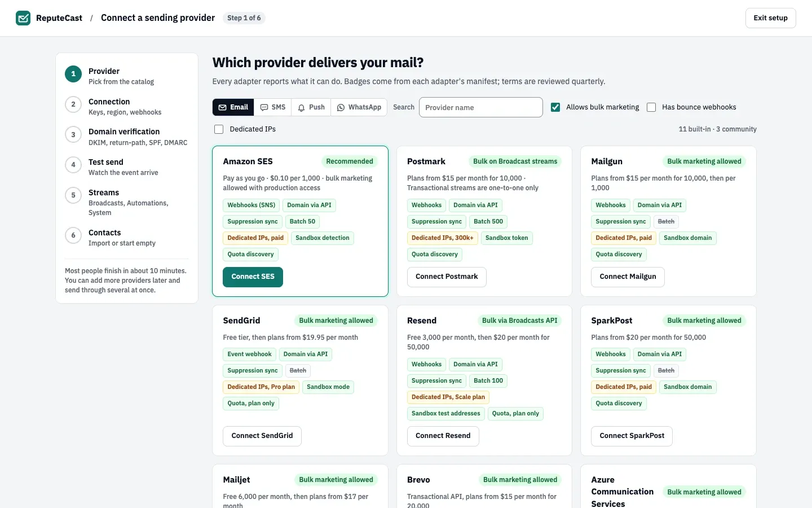Screen dimensions: 812x508
Task: Check the Dedicated IPs filter
Action: point(219,129)
